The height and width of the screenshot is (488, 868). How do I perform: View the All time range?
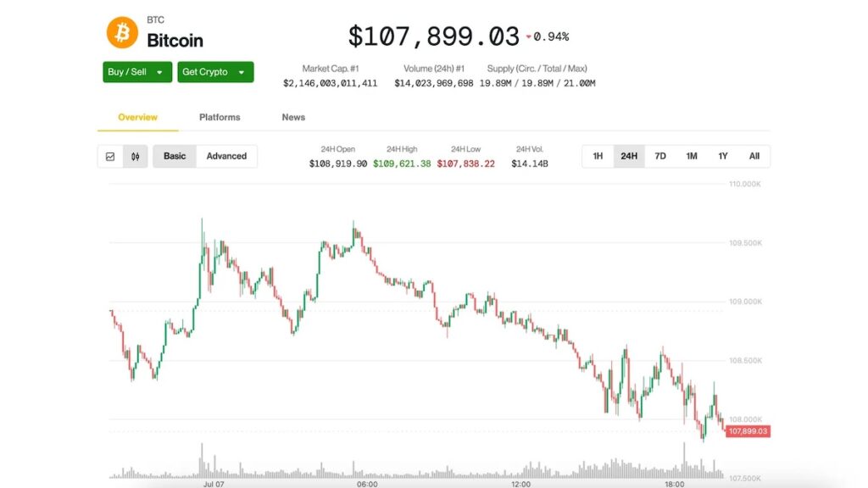[x=754, y=157]
